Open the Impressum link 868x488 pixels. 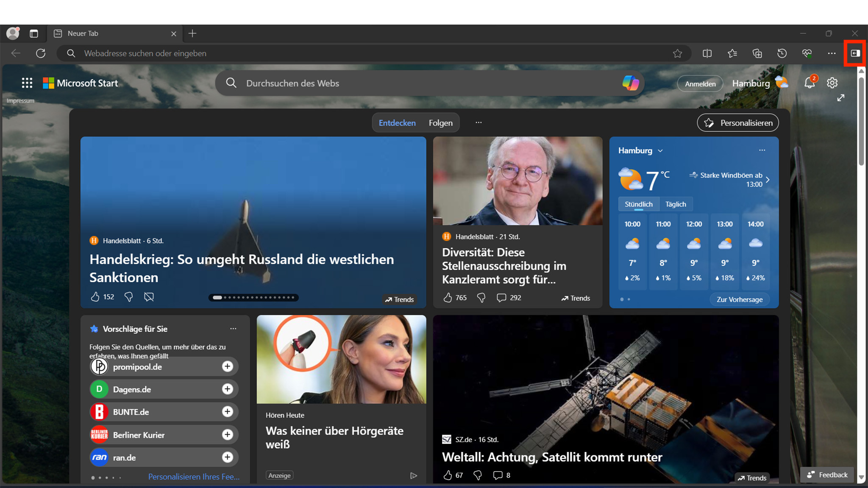click(x=20, y=100)
